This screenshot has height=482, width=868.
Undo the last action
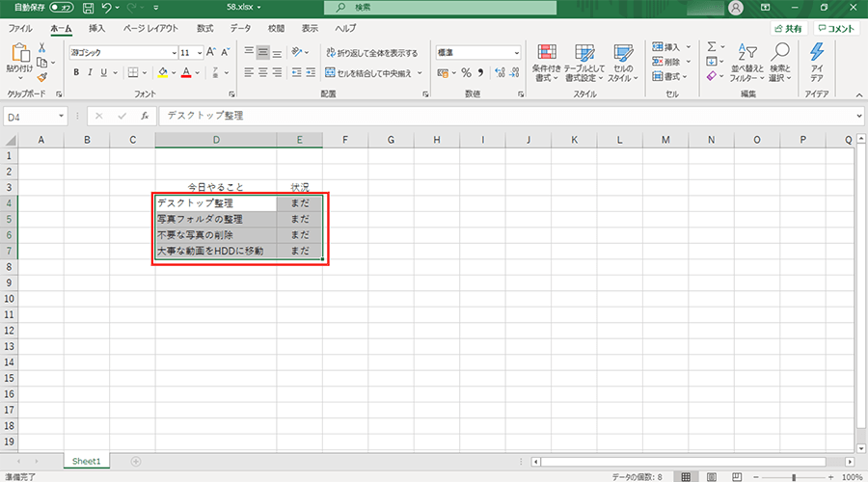pyautogui.click(x=107, y=8)
